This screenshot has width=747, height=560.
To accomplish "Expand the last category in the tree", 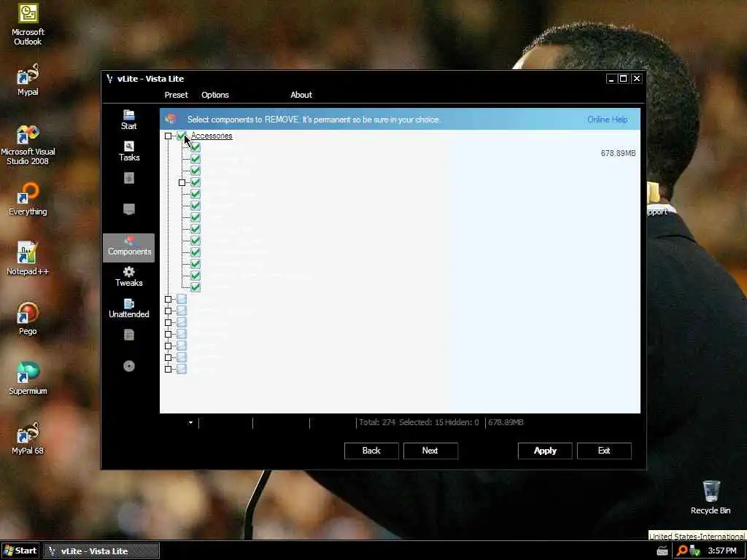I will 169,370.
